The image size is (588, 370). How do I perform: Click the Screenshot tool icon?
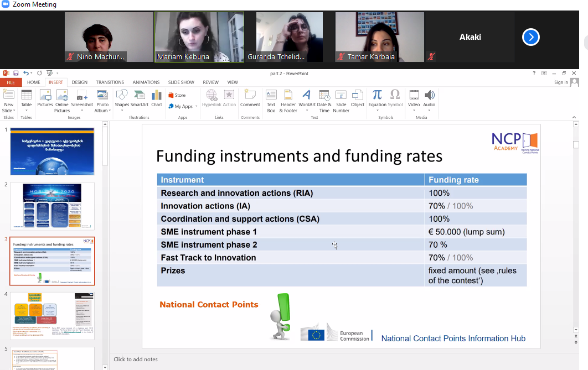pos(82,96)
